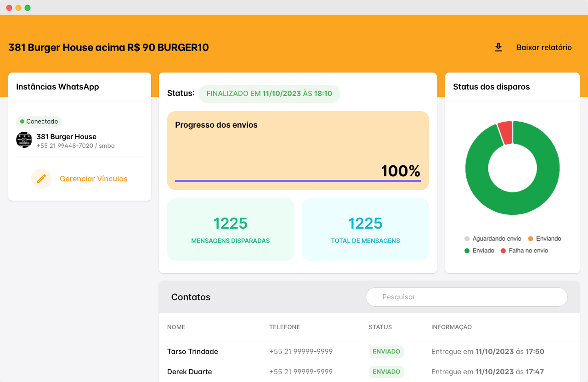The height and width of the screenshot is (382, 588).
Task: Select the Derek Duarte contact name
Action: [x=190, y=372]
